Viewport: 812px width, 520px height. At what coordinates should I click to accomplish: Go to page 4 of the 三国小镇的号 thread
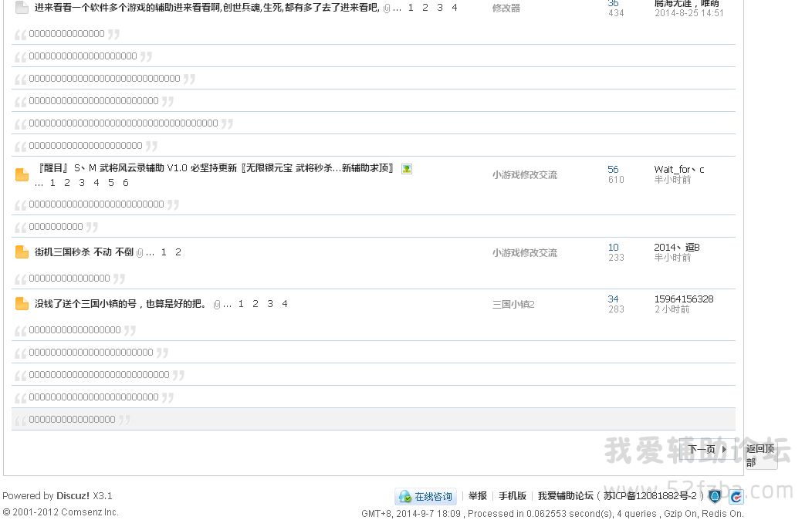click(284, 304)
